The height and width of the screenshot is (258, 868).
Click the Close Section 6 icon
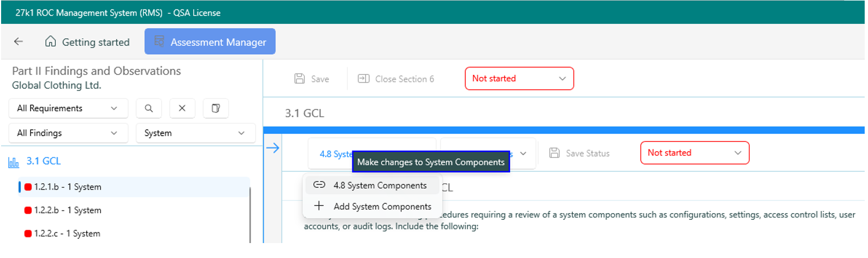(x=363, y=79)
